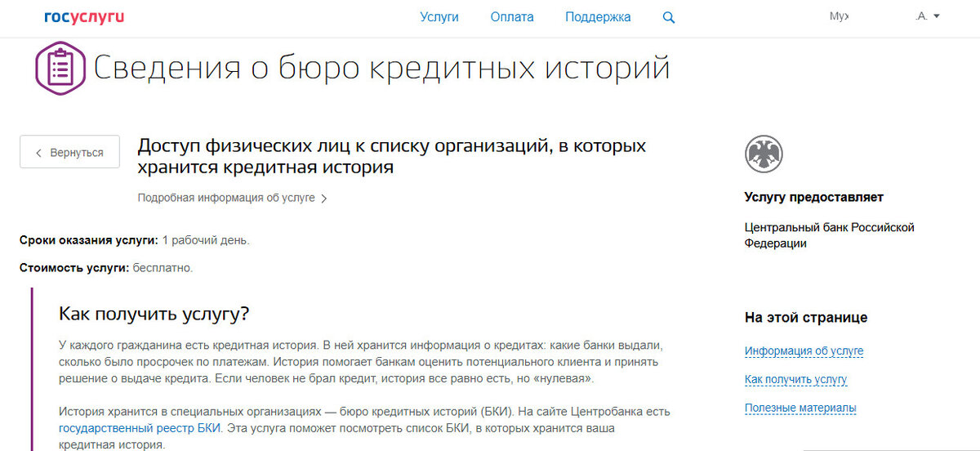Image resolution: width=980 pixels, height=451 pixels.
Task: Follow the государственный реестр БКИ link
Action: point(140,428)
